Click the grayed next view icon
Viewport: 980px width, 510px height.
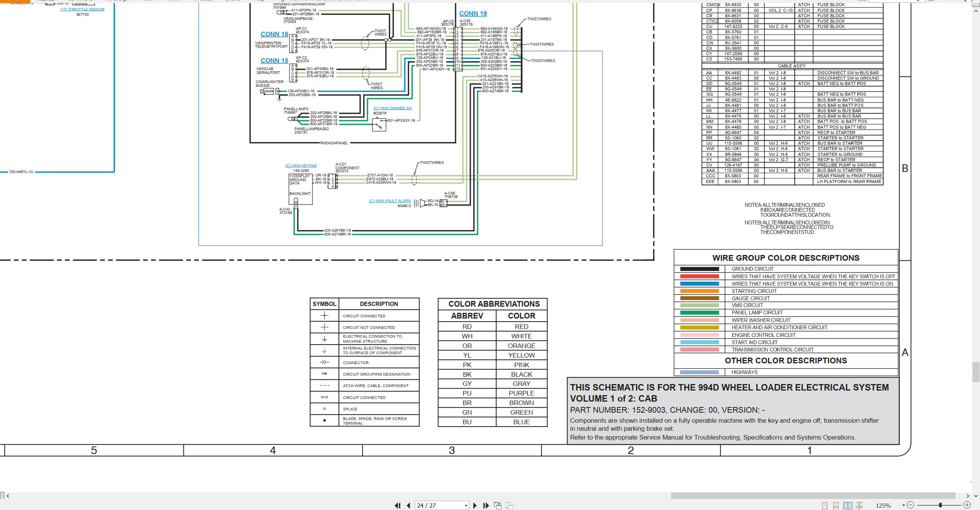point(509,505)
